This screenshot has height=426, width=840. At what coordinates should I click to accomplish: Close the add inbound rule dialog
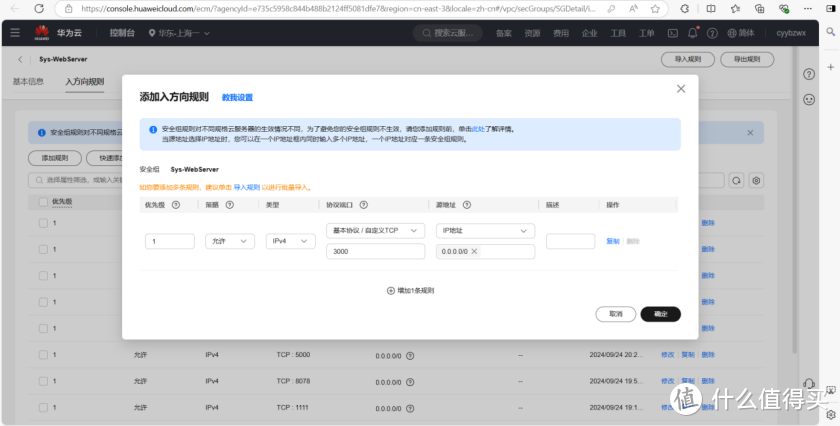coord(681,89)
